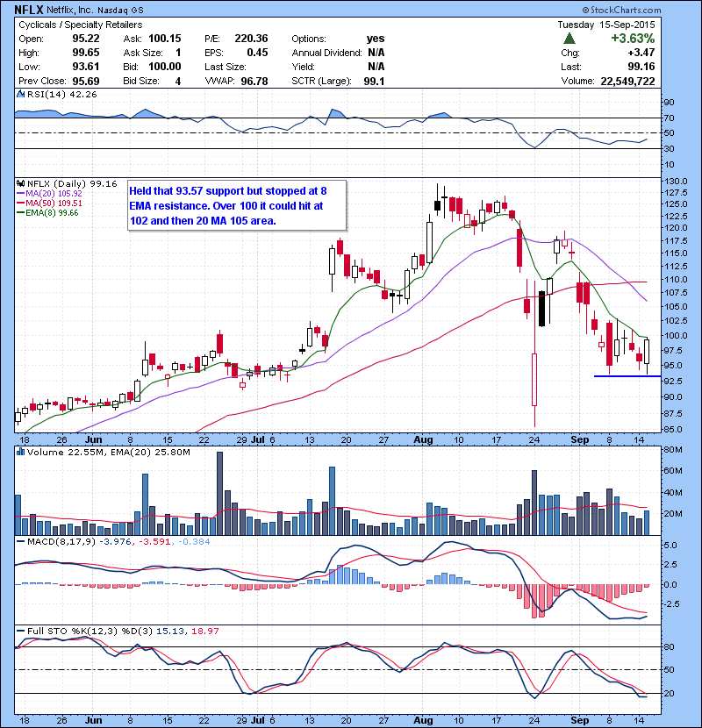The height and width of the screenshot is (728, 702).
Task: Click the 80M volume axis label
Action: click(x=673, y=449)
